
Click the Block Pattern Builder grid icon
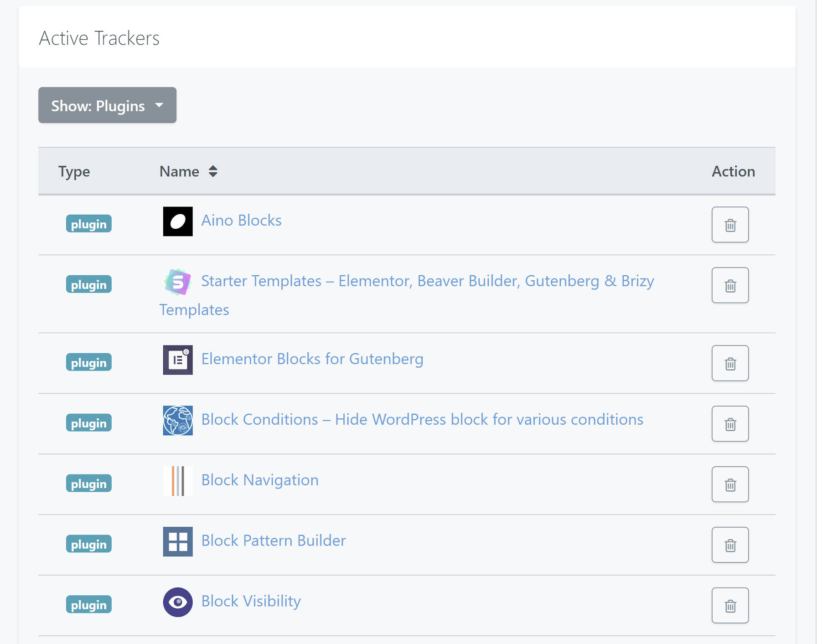(x=177, y=542)
